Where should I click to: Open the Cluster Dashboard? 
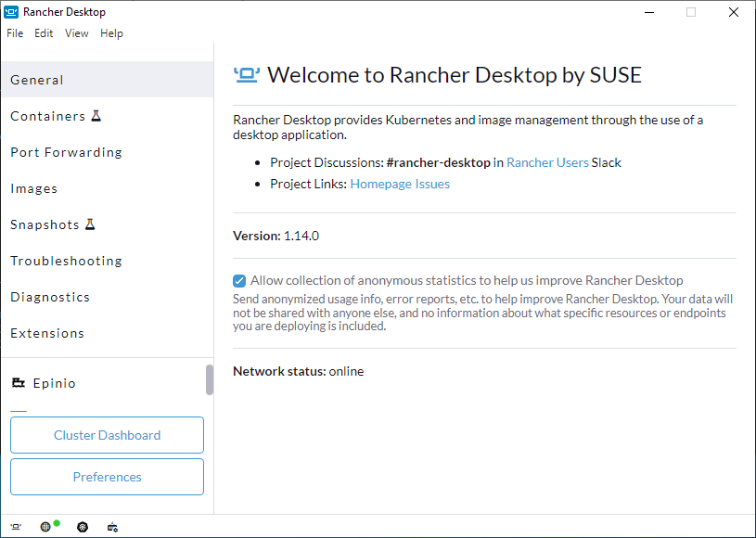[x=107, y=435]
